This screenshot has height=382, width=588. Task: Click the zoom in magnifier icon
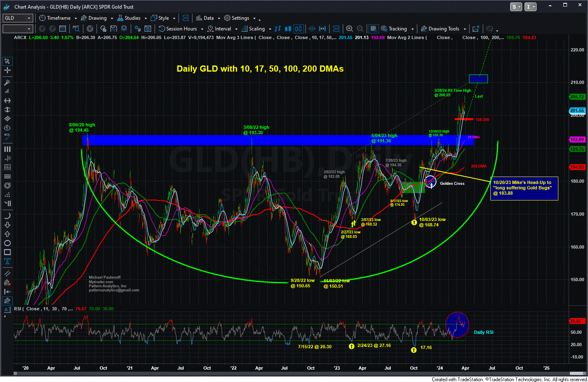(349, 29)
